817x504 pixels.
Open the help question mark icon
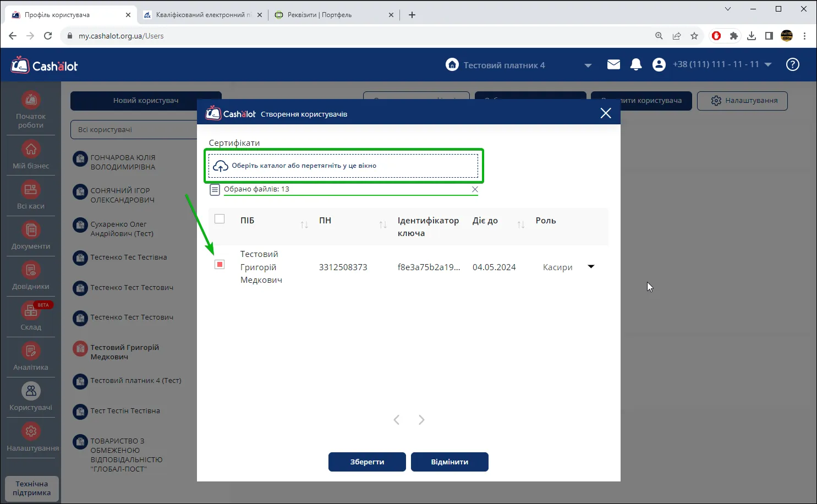click(792, 64)
